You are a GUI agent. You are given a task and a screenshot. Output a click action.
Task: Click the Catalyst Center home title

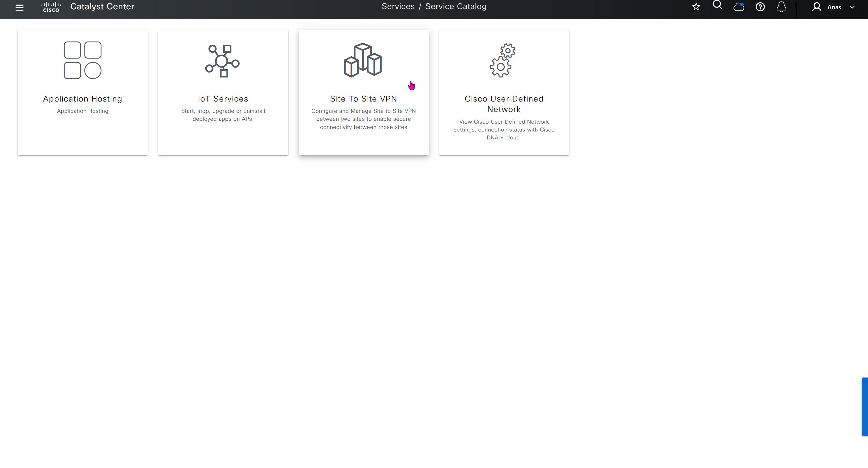(x=102, y=7)
